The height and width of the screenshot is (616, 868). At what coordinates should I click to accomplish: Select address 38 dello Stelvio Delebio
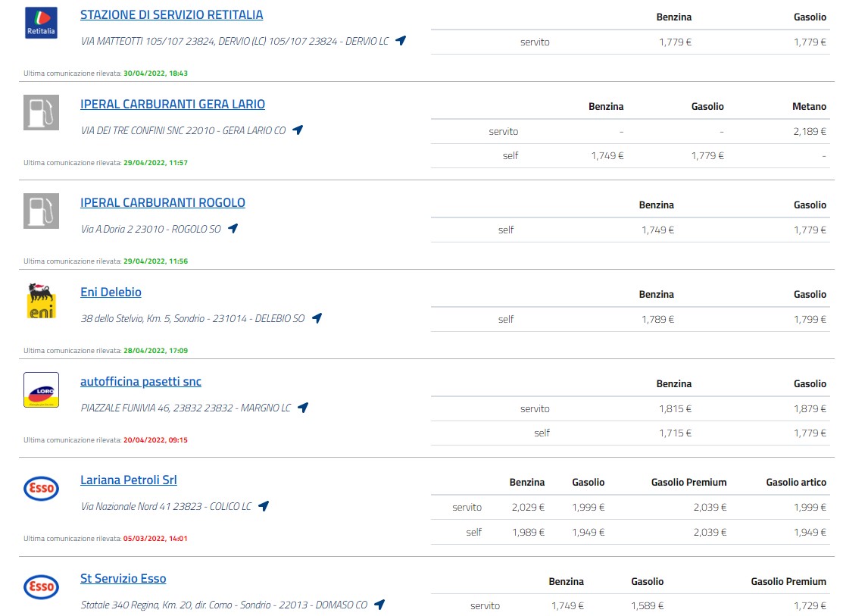(x=192, y=318)
